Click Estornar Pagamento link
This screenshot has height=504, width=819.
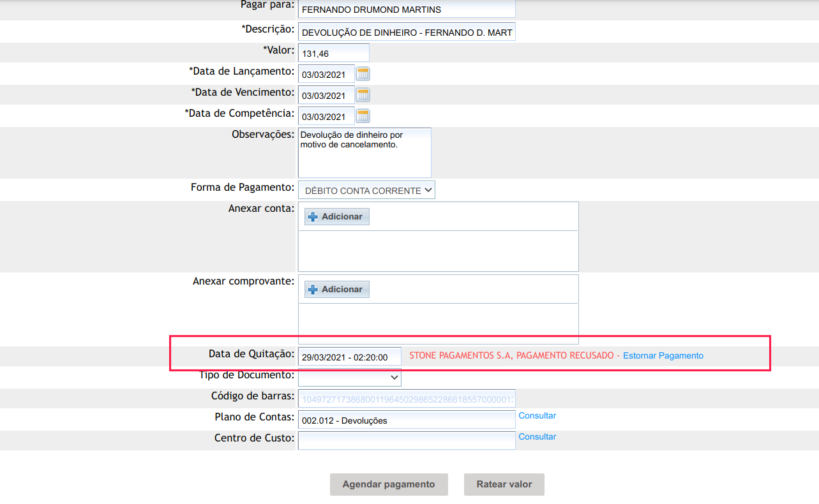tap(663, 356)
